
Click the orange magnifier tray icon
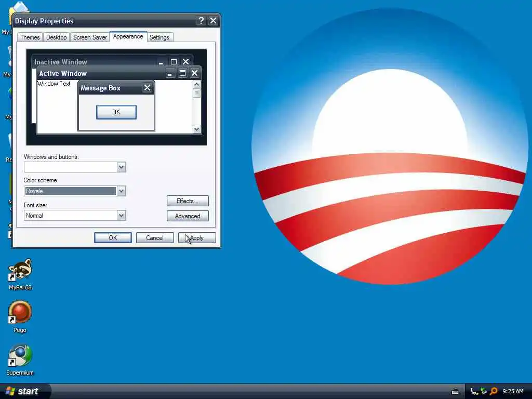tap(494, 391)
